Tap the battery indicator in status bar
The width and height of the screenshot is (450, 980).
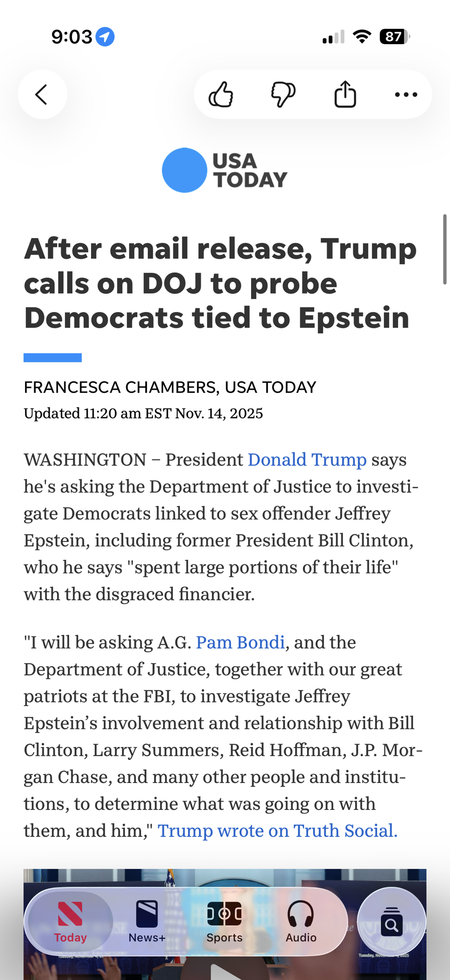tap(394, 37)
